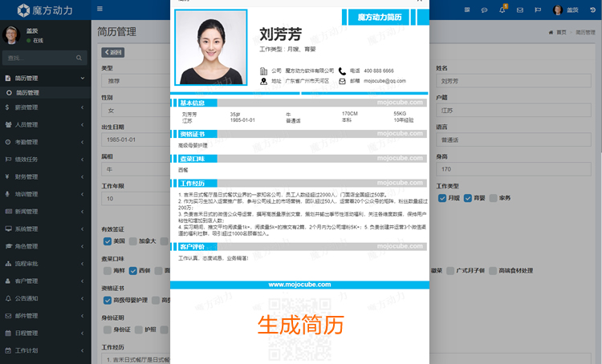Open the 流程审批 sidebar menu
Viewport: 602px width, 364px height.
(x=45, y=264)
